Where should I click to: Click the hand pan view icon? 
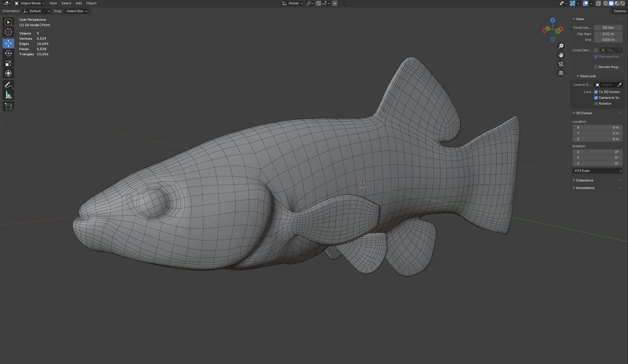click(561, 55)
